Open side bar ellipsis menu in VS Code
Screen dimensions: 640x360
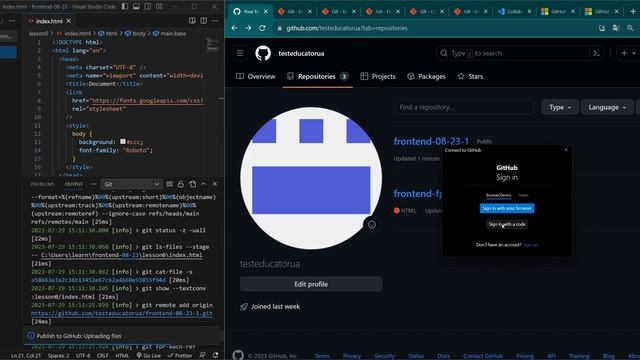(12, 21)
